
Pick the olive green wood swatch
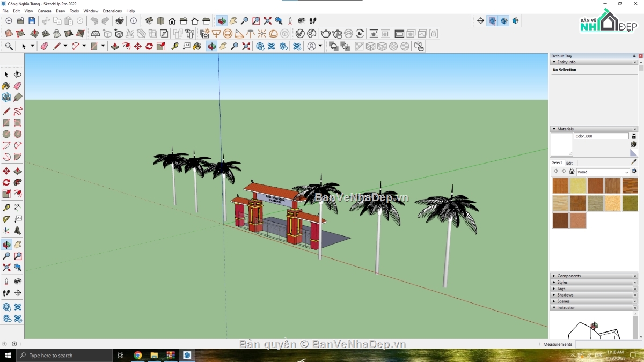(630, 203)
